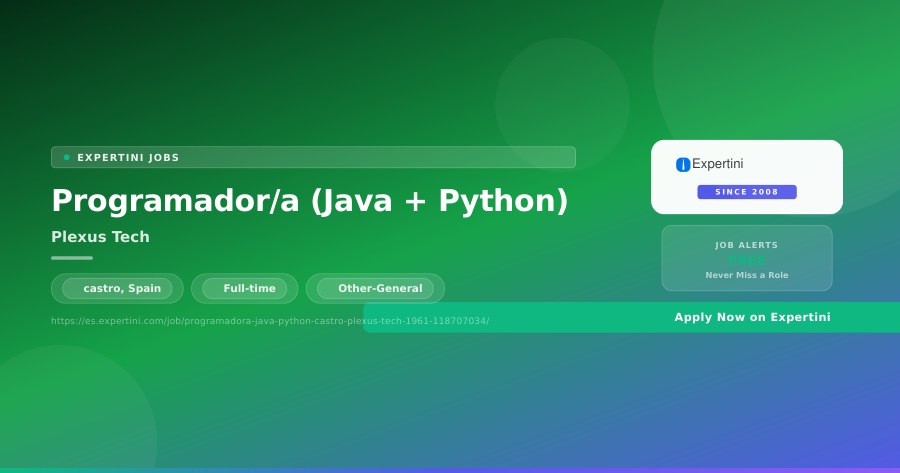Click the Never Miss a Role text
Image resolution: width=900 pixels, height=473 pixels.
click(x=747, y=275)
